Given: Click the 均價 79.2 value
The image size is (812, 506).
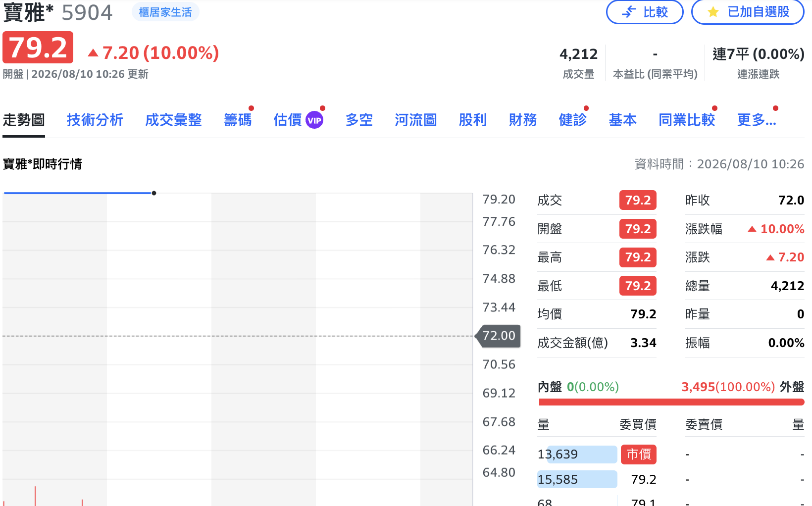Looking at the screenshot, I should (644, 314).
